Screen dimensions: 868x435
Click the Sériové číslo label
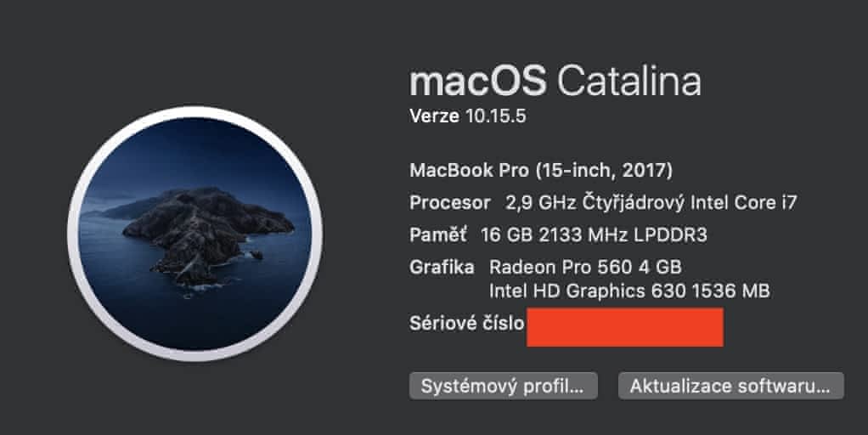[x=465, y=325]
